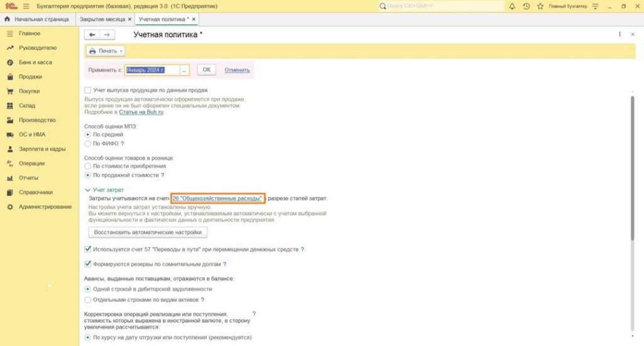The height and width of the screenshot is (346, 644).
Task: Click the notifications bell icon
Action: coord(511,6)
